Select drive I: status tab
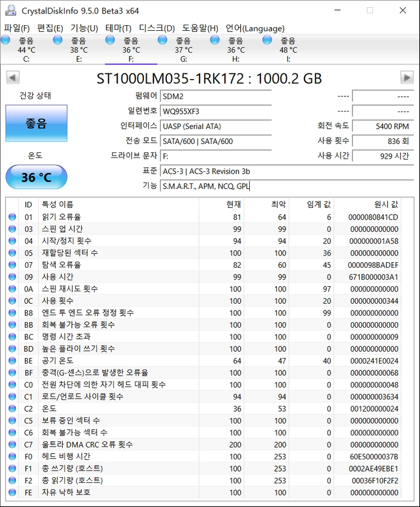 pyautogui.click(x=288, y=49)
